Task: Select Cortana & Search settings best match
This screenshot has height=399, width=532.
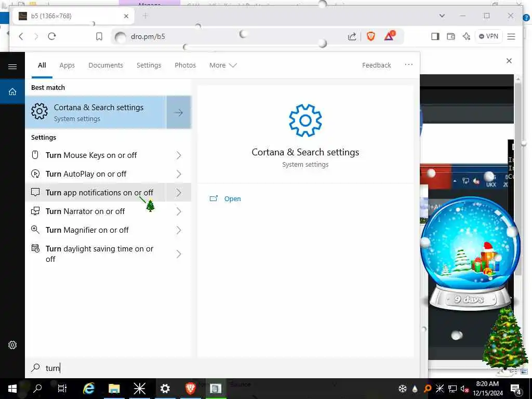Action: [x=96, y=112]
